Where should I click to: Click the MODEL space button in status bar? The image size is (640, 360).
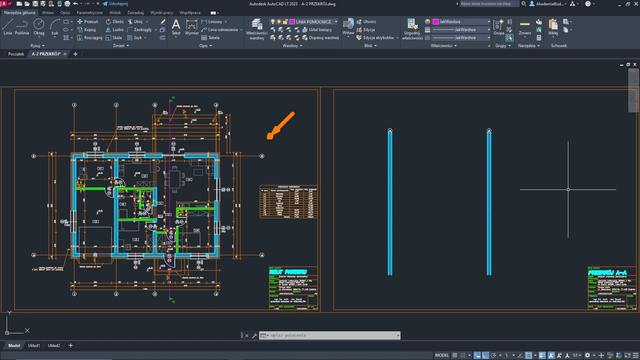pyautogui.click(x=442, y=356)
